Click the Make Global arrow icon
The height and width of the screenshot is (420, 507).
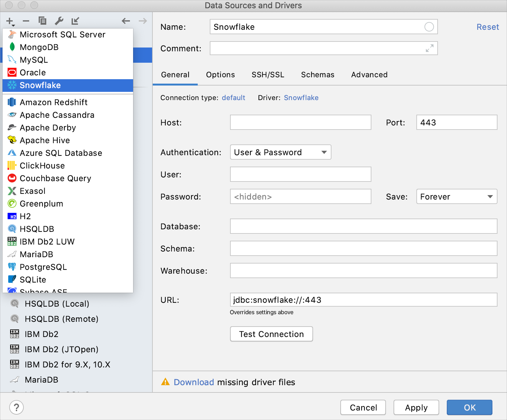coord(75,21)
